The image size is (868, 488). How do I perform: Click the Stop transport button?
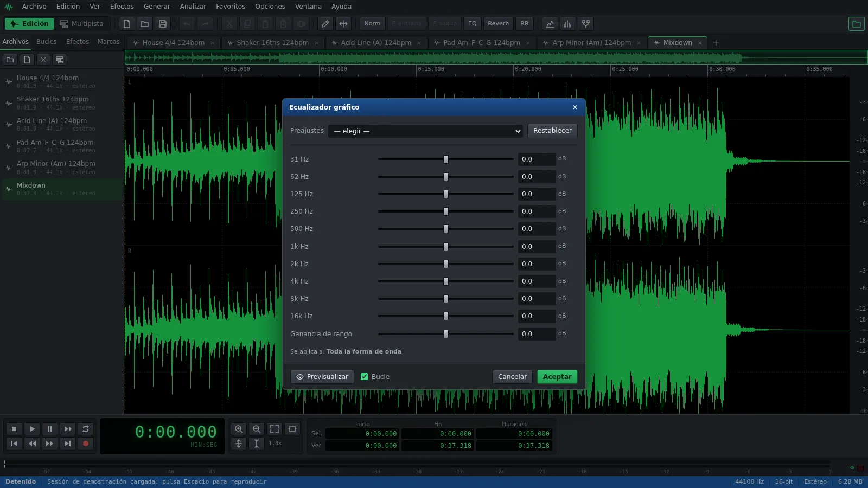[15, 429]
